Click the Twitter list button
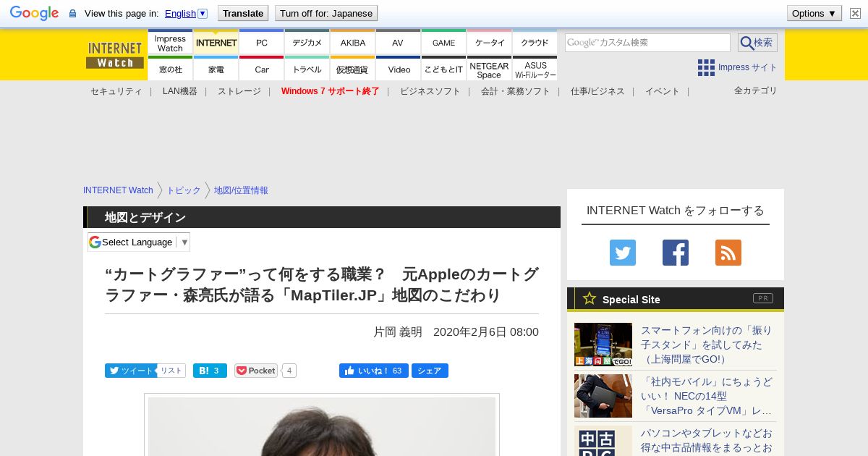868x456 pixels. [171, 371]
